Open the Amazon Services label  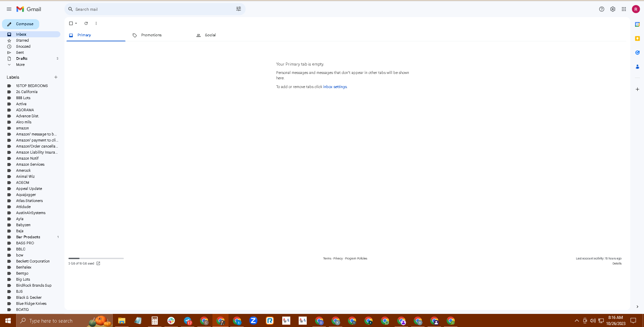point(30,164)
